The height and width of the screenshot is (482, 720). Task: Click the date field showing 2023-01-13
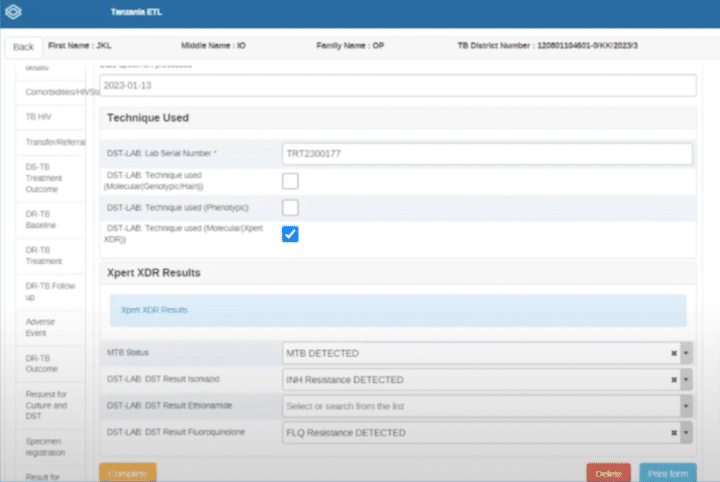coord(397,86)
